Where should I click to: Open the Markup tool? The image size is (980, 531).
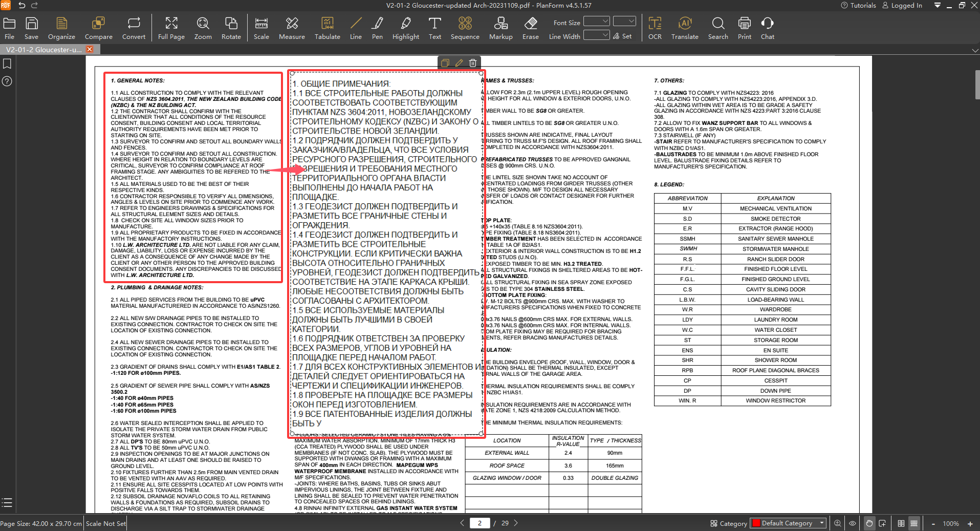tap(500, 28)
